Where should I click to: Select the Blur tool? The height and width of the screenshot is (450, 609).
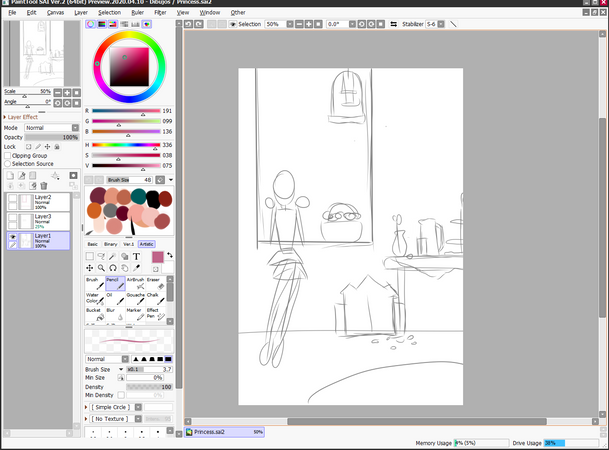(115, 314)
